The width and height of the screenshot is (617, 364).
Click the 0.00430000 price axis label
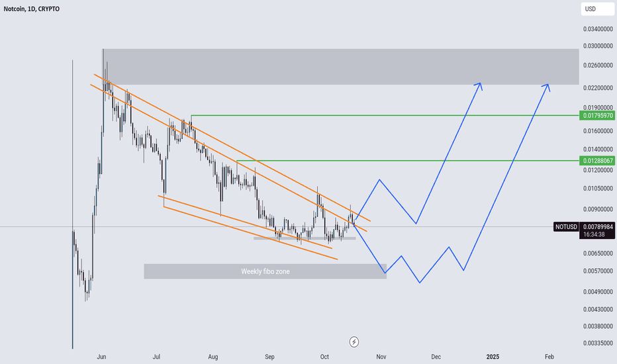[598, 310]
